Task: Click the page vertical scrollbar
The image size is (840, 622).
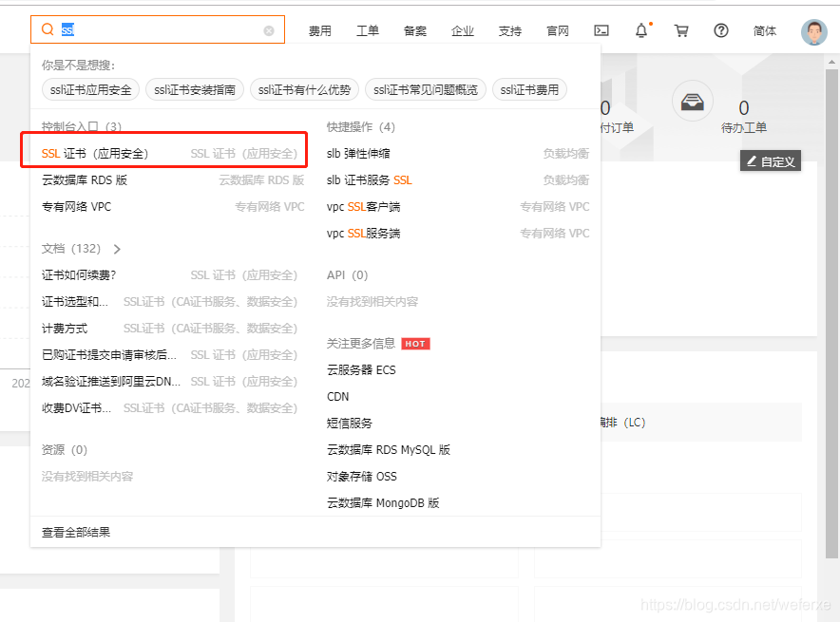Action: pos(831,313)
